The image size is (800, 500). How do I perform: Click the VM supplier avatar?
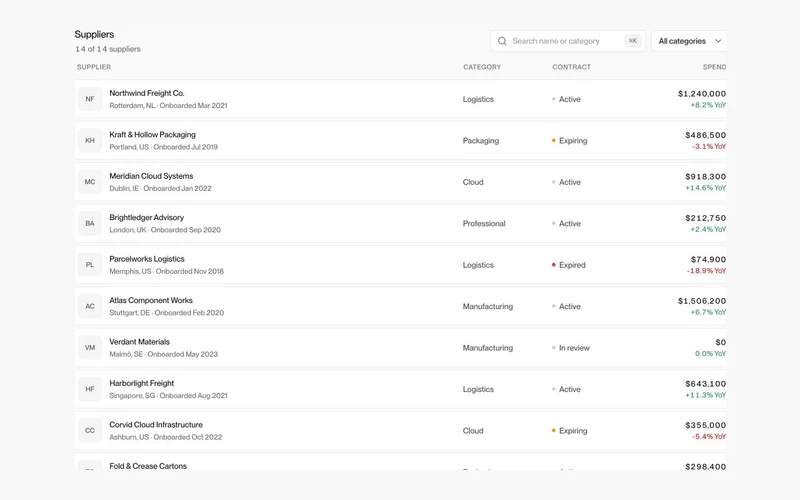(90, 347)
